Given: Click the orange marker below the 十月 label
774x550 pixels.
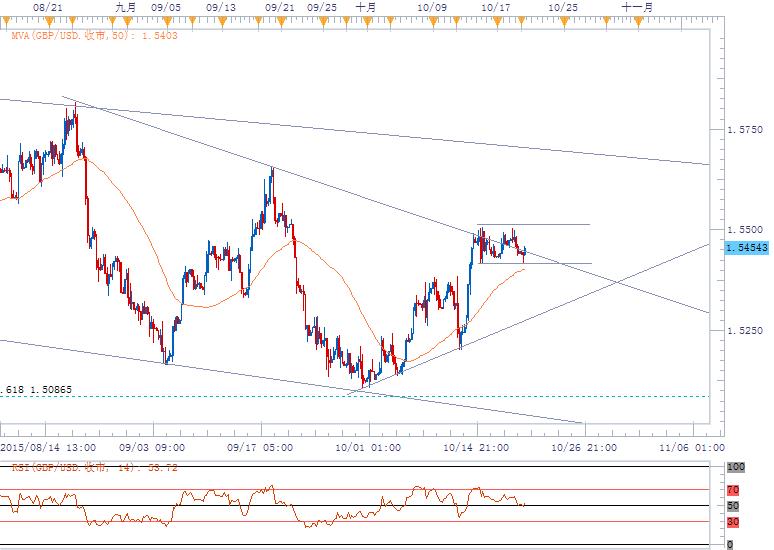Looking at the screenshot, I should coord(367,22).
